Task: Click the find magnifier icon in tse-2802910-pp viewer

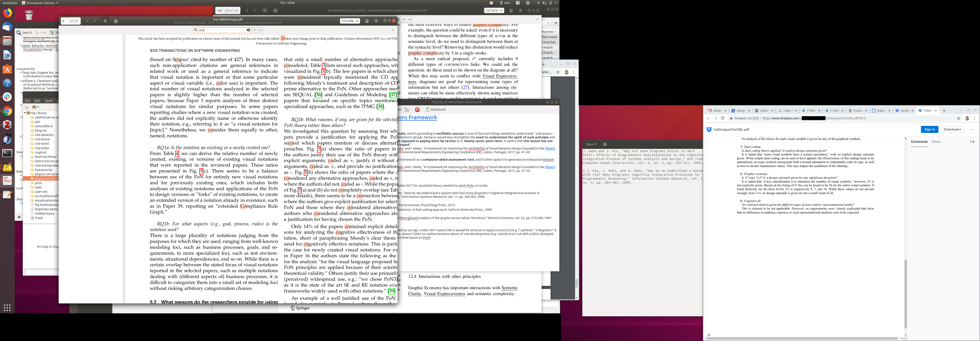Action: point(105,21)
